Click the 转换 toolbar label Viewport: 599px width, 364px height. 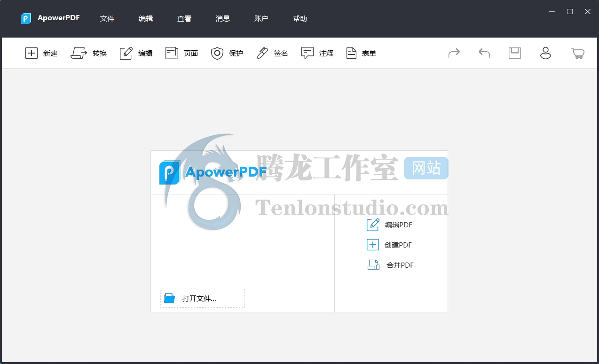100,54
